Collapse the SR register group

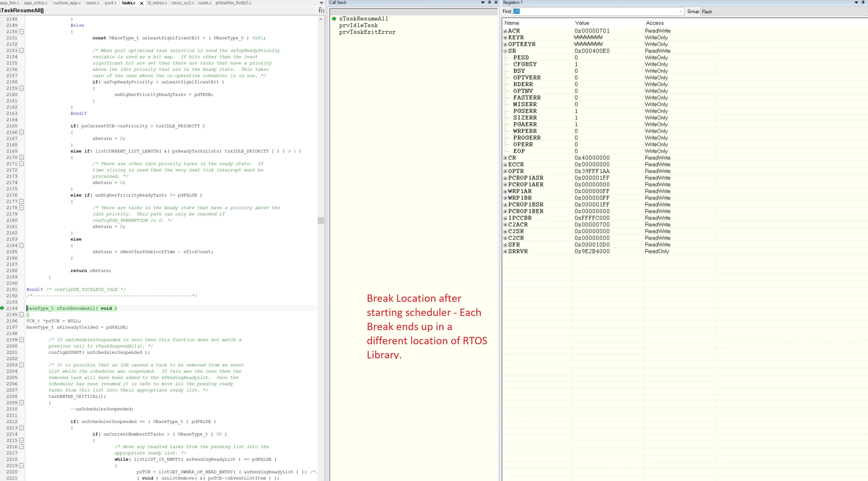click(x=505, y=51)
